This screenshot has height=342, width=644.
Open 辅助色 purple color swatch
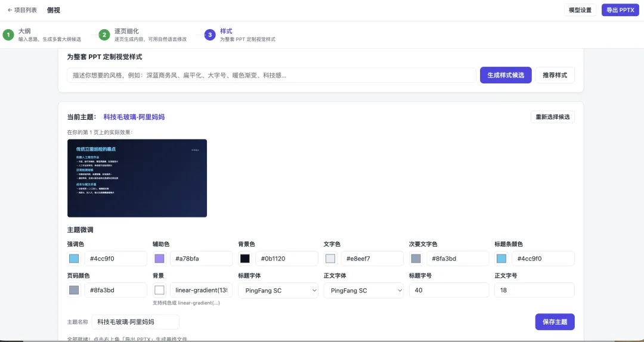tap(159, 259)
